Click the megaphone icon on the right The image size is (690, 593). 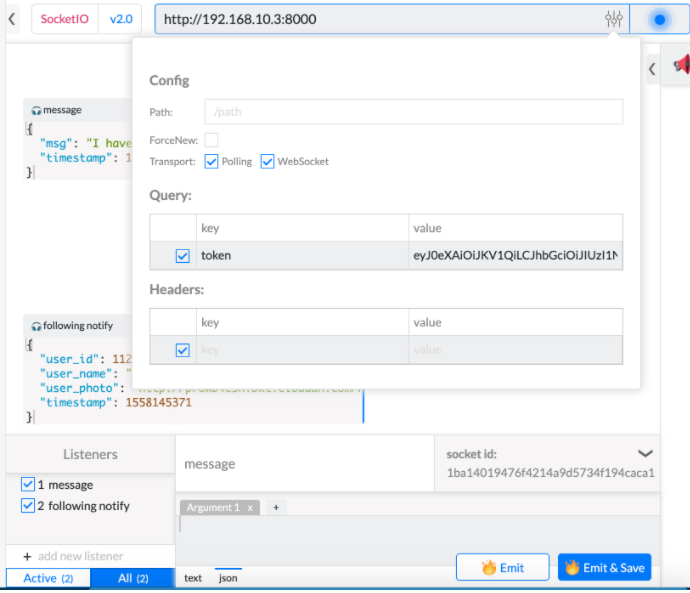[x=682, y=65]
